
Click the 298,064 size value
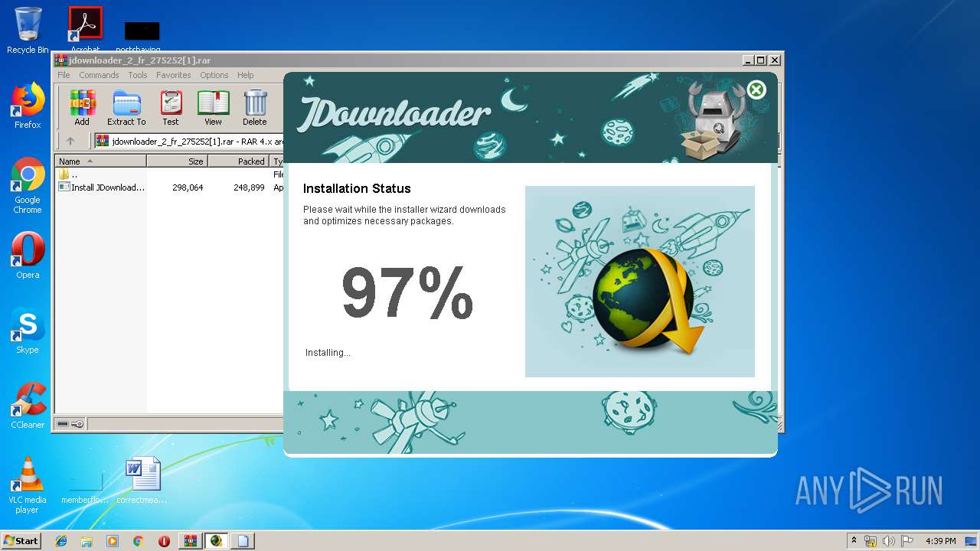(188, 187)
